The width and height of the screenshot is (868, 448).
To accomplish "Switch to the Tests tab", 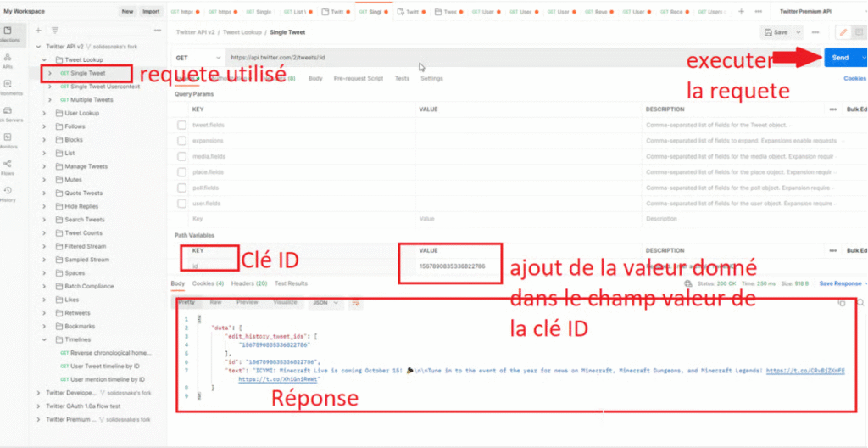I will pyautogui.click(x=402, y=79).
